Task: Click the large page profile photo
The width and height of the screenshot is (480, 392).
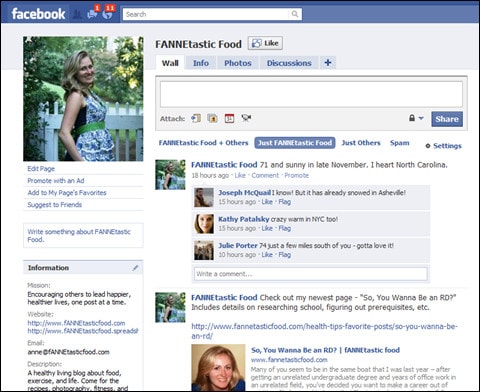Action: [x=83, y=99]
